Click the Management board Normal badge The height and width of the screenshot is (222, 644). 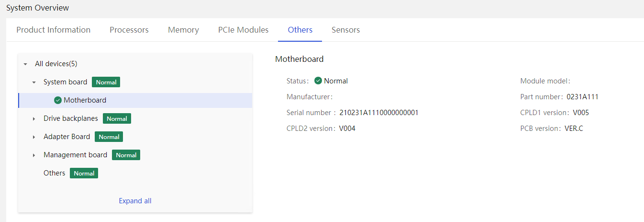126,155
